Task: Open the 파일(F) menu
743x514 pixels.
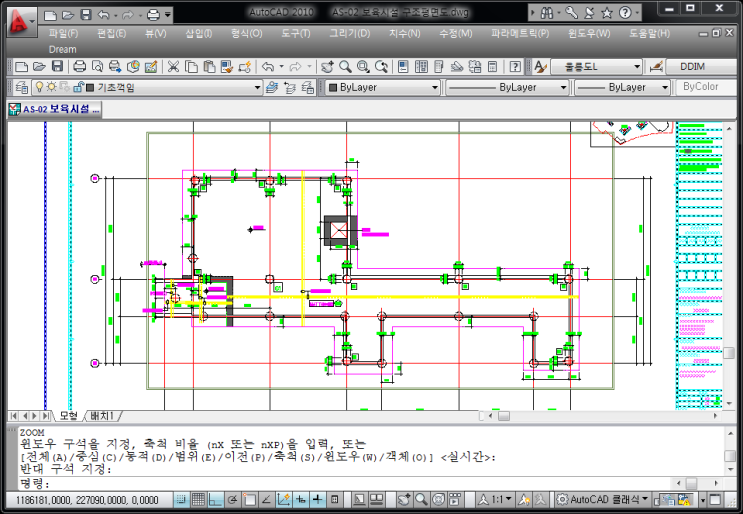Action: pyautogui.click(x=63, y=33)
